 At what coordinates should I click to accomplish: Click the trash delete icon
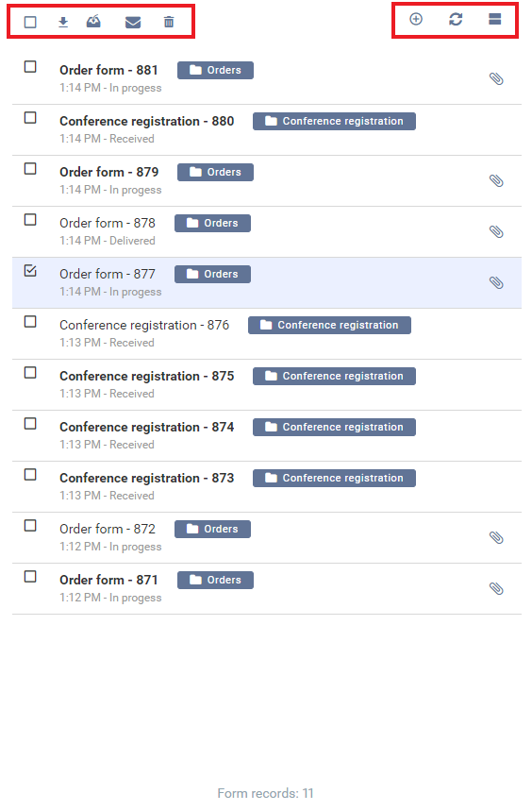click(x=169, y=22)
